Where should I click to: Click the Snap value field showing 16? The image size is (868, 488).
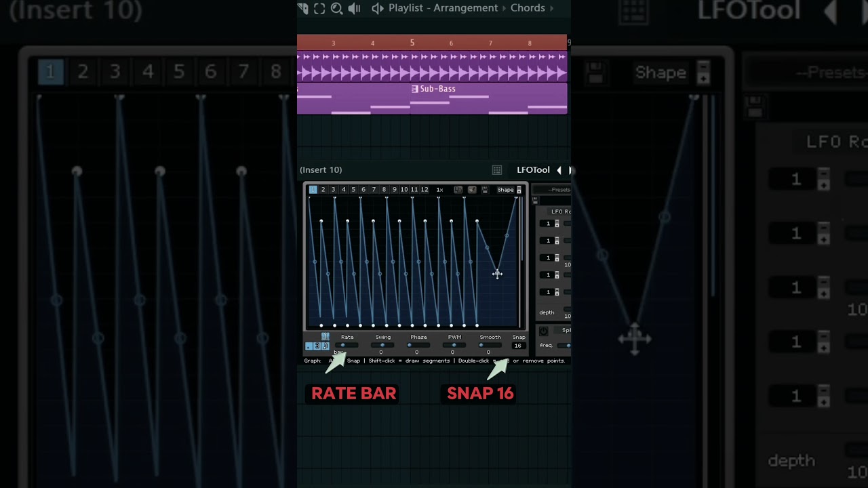pos(518,346)
